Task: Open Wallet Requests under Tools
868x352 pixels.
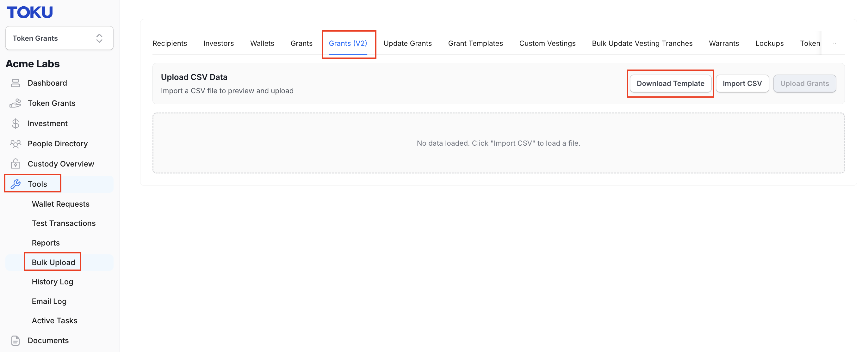Action: pos(61,204)
